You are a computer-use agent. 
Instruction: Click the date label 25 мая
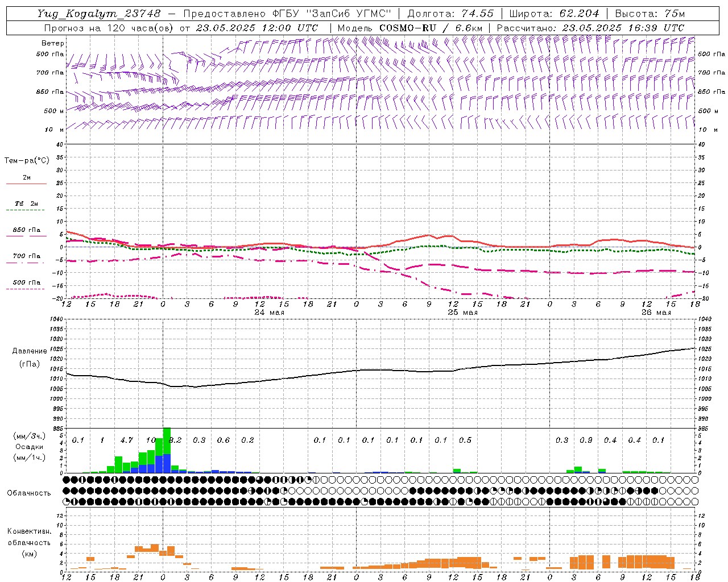point(463,313)
